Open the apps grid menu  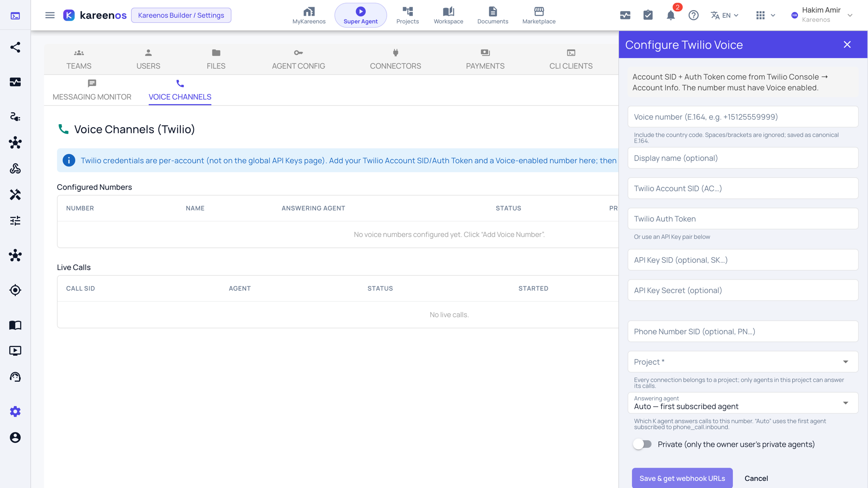pyautogui.click(x=765, y=15)
